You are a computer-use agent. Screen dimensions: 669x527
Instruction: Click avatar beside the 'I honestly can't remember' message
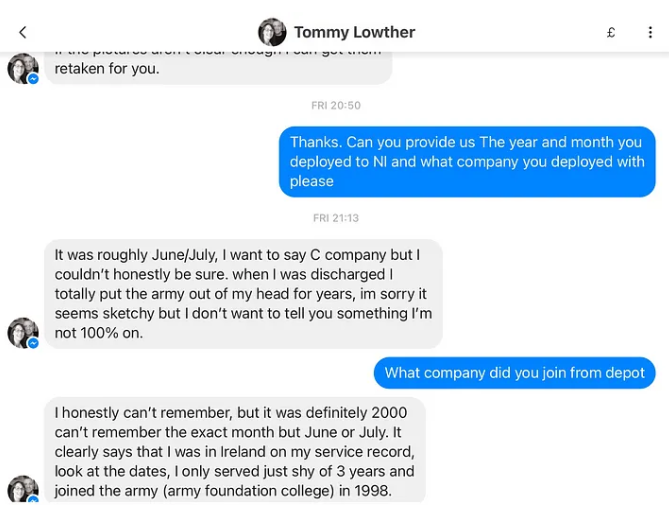coord(22,488)
